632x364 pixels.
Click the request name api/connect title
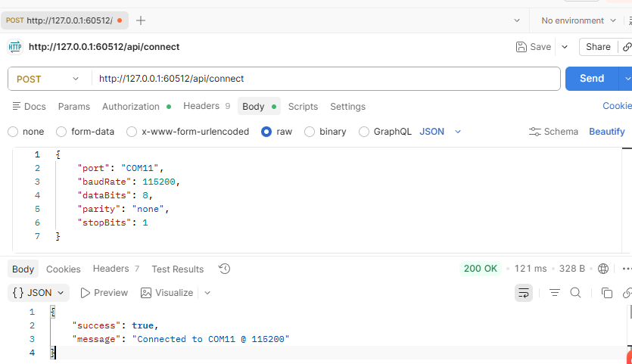[x=104, y=47]
